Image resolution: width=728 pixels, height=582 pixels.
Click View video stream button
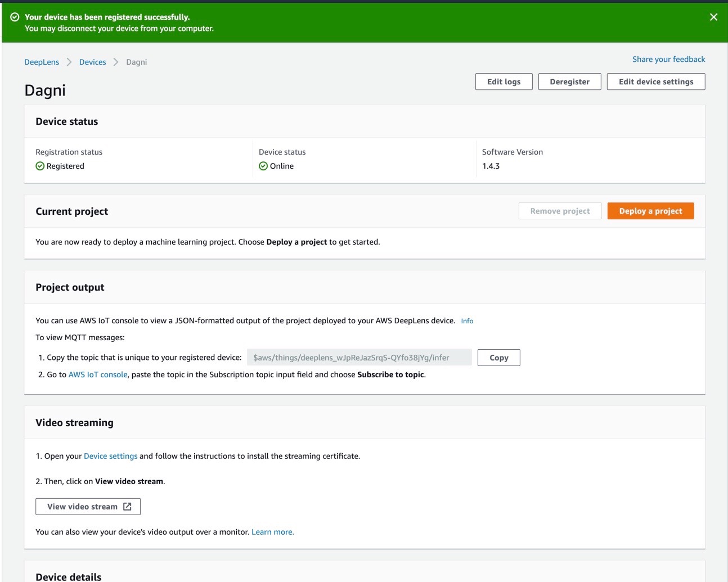click(x=88, y=507)
